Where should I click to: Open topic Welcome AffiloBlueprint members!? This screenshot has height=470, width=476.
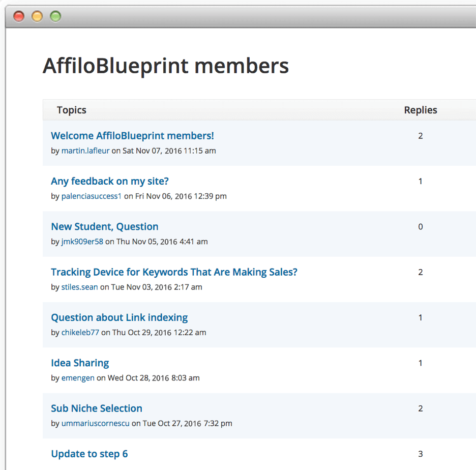coord(132,136)
